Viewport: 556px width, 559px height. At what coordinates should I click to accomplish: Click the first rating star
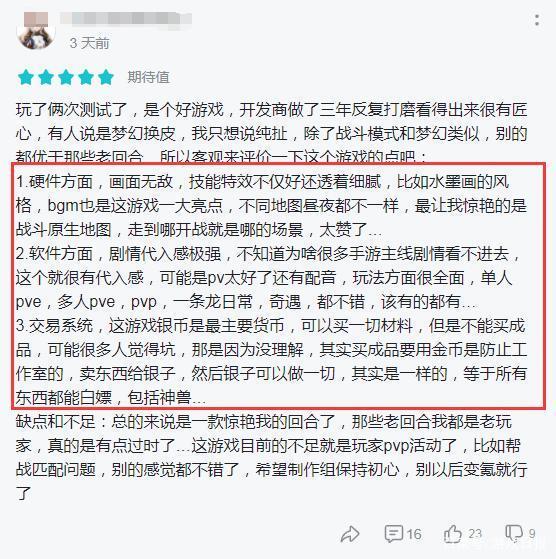pyautogui.click(x=26, y=77)
